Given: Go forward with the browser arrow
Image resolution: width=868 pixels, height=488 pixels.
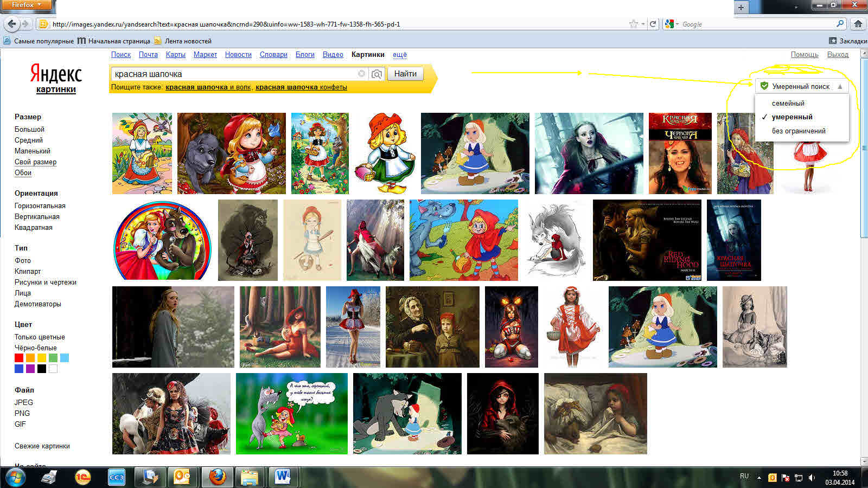Looking at the screenshot, I should coord(26,24).
